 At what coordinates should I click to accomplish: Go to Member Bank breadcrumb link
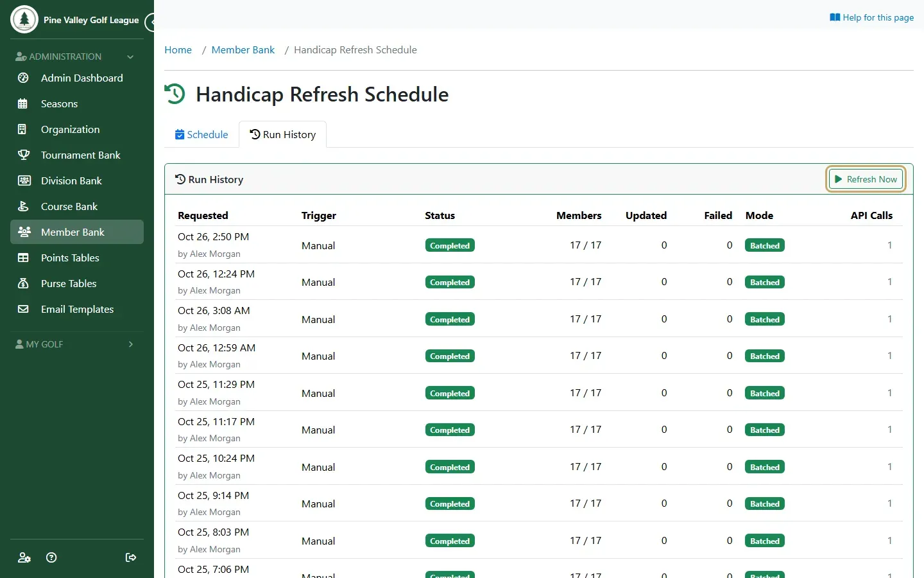(x=243, y=49)
